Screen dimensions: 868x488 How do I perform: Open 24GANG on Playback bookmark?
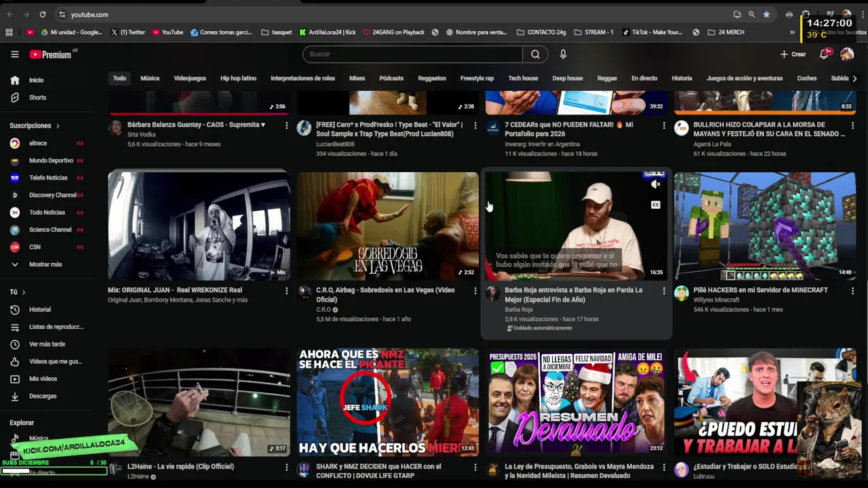pyautogui.click(x=393, y=32)
